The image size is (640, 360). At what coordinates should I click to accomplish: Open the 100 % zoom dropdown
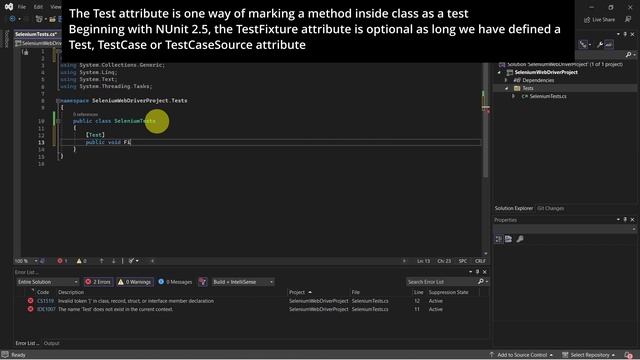(36, 261)
